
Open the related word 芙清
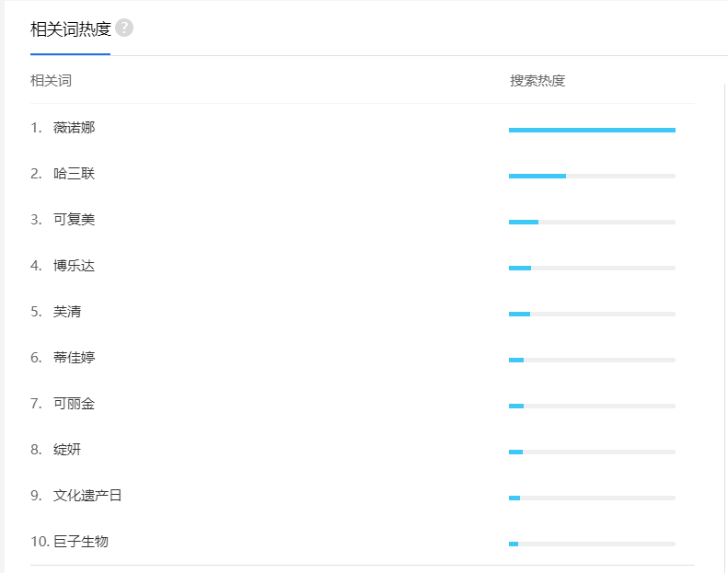pos(67,312)
